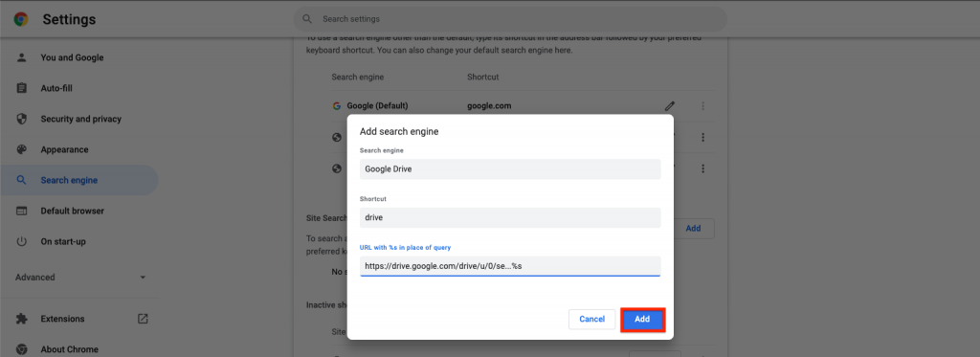Click the Add button in Site Search section

pos(693,228)
